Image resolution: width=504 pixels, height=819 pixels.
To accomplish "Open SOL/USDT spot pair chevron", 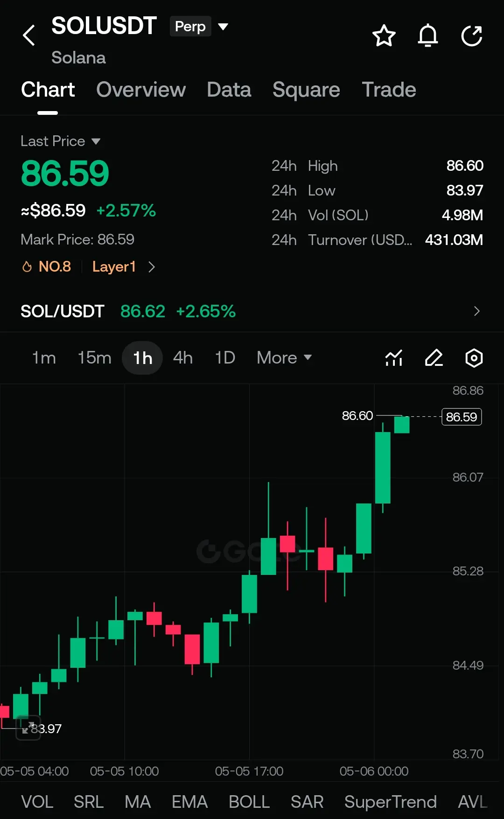I will tap(476, 311).
